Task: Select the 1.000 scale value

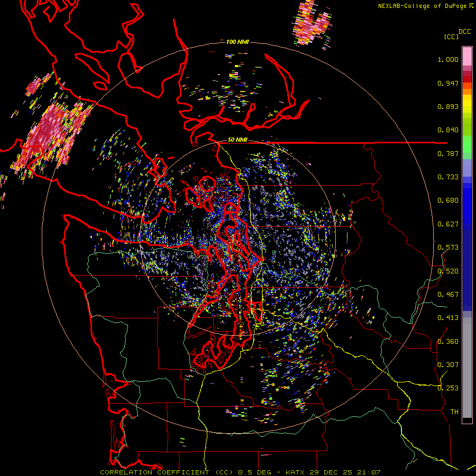Action: coord(448,59)
